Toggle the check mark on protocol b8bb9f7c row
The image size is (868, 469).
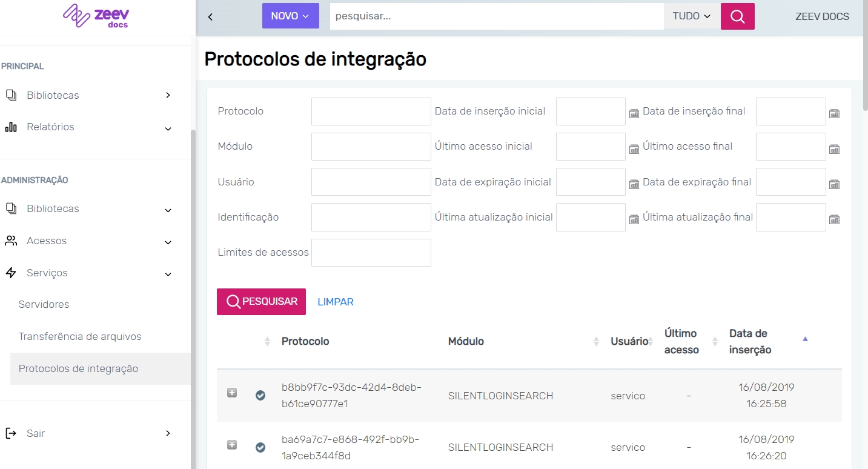pyautogui.click(x=260, y=395)
